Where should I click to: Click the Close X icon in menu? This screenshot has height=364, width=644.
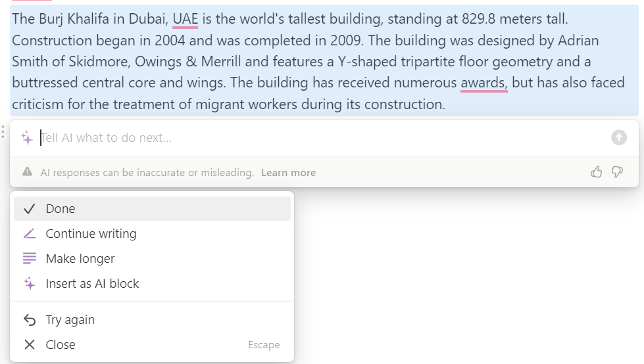pyautogui.click(x=29, y=345)
